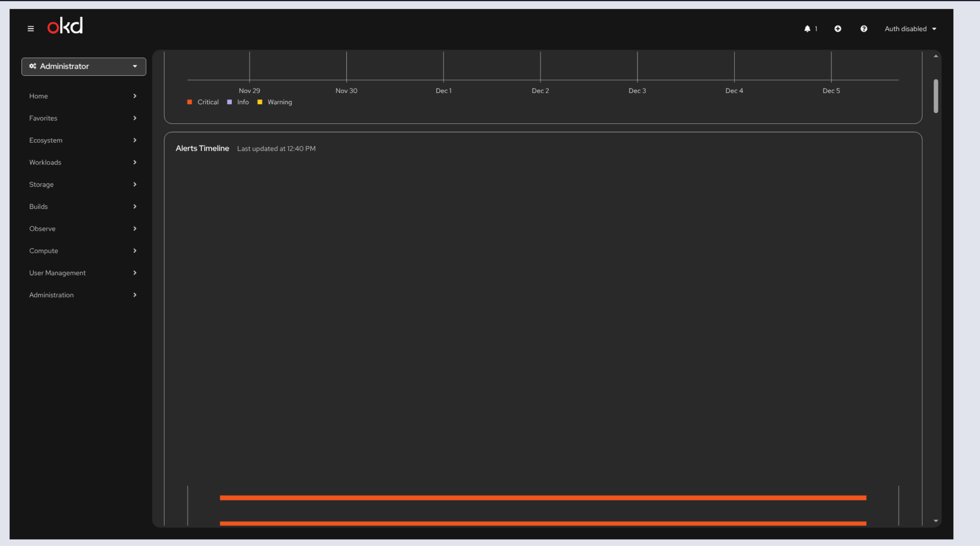
Task: Click the scroll down arrow
Action: (936, 521)
